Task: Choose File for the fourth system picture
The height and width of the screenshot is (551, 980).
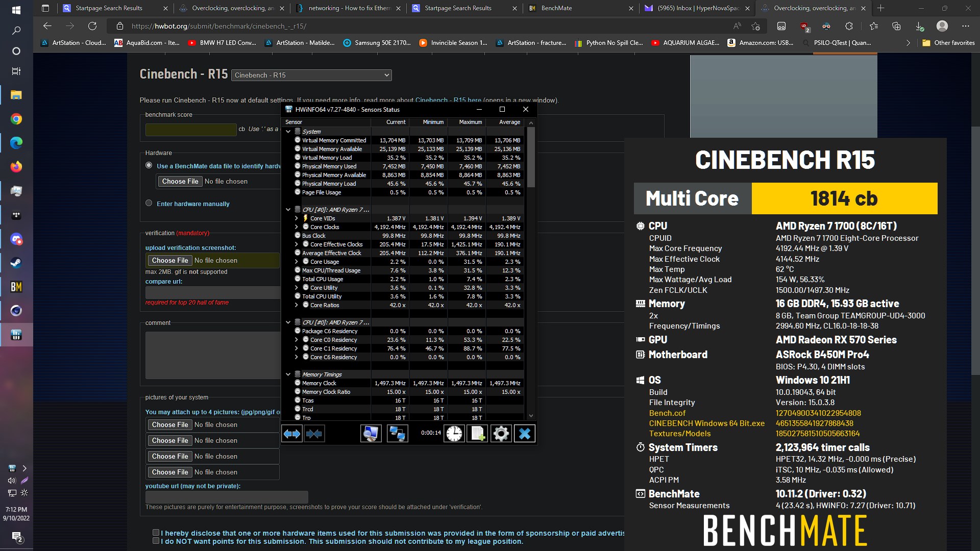Action: coord(169,472)
